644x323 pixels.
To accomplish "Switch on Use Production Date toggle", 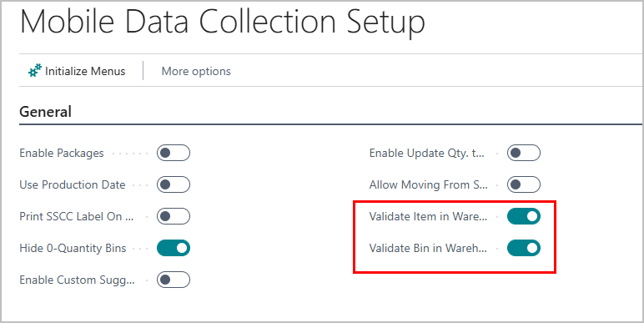I will pos(174,184).
